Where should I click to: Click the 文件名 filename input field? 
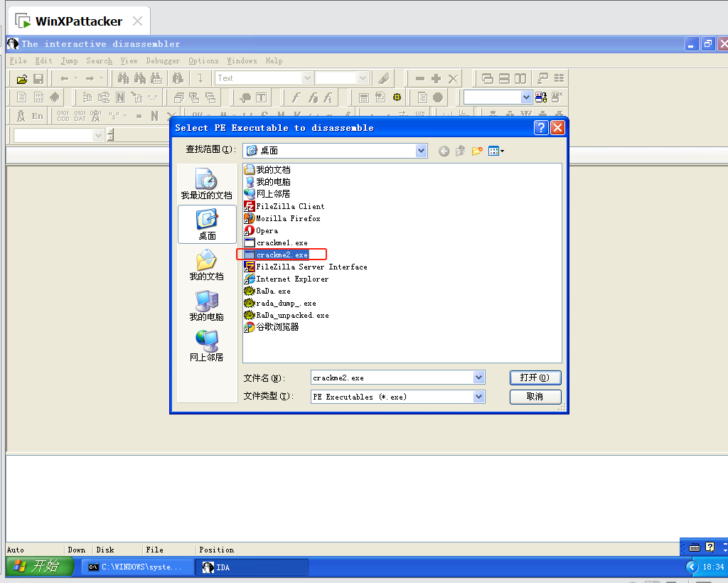click(x=392, y=378)
